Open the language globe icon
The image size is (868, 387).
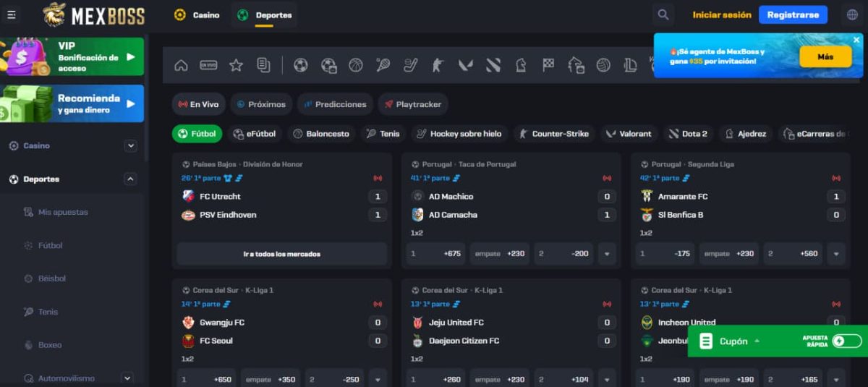click(852, 14)
